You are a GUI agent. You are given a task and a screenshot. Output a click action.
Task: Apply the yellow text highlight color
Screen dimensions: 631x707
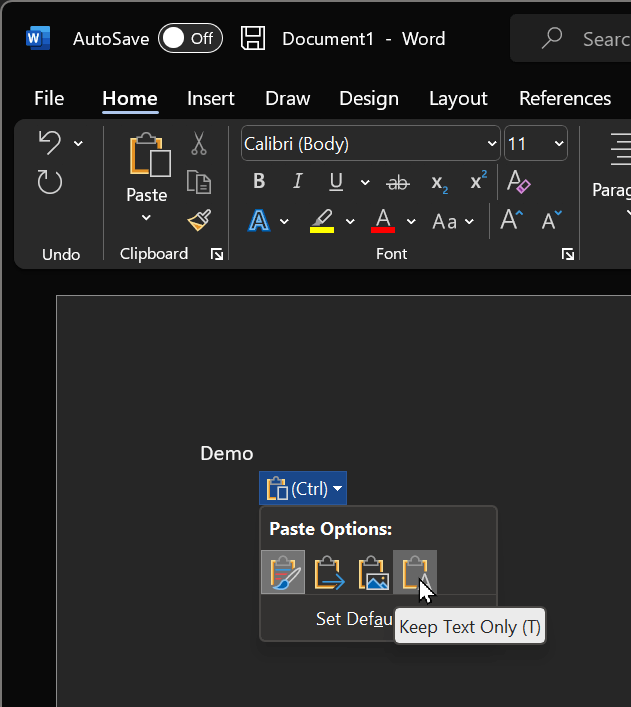pos(321,221)
